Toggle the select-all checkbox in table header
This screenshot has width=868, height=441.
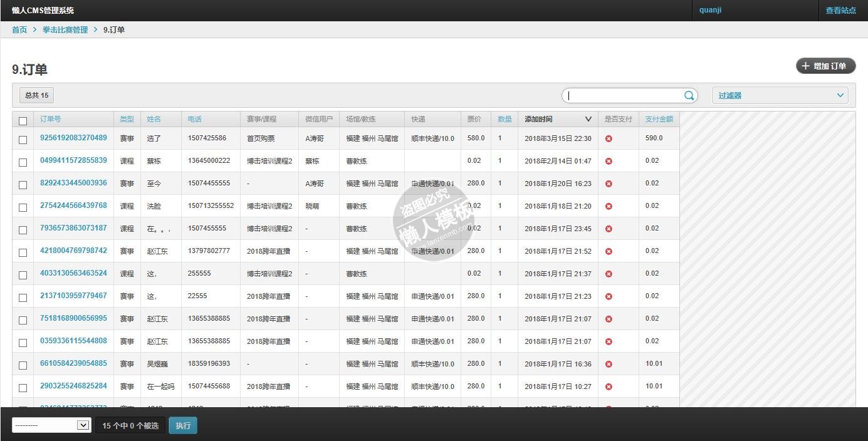point(23,121)
